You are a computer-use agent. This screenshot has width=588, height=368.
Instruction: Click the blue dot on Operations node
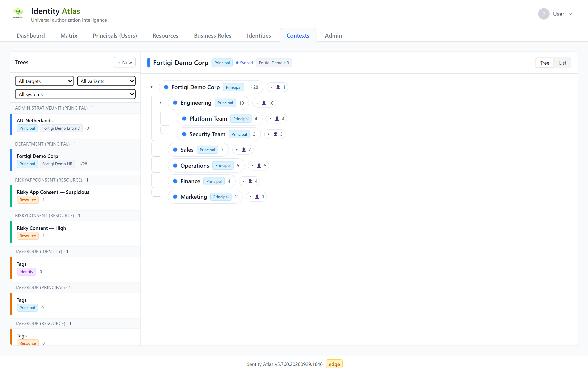(x=175, y=166)
